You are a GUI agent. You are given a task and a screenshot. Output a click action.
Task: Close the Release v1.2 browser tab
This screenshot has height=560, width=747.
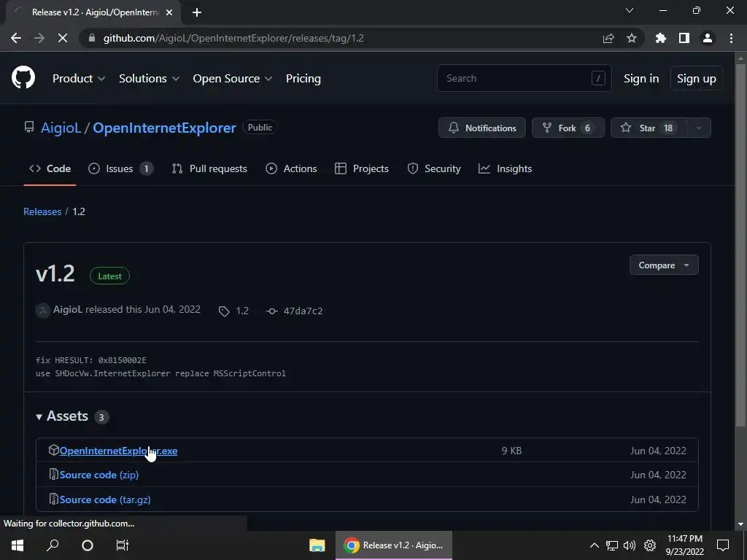coord(169,12)
